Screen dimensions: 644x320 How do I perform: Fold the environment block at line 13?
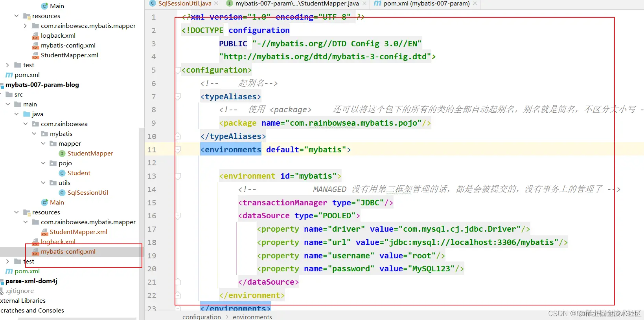pos(178,176)
